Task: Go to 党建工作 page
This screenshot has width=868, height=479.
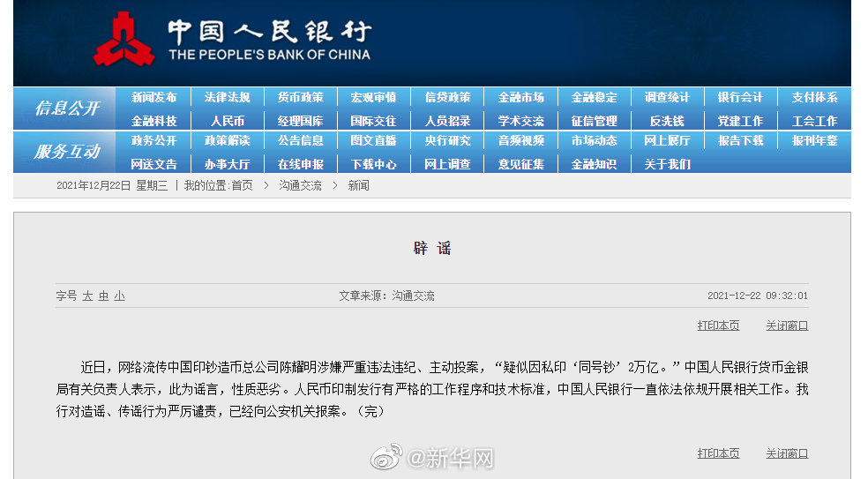Action: pyautogui.click(x=741, y=121)
